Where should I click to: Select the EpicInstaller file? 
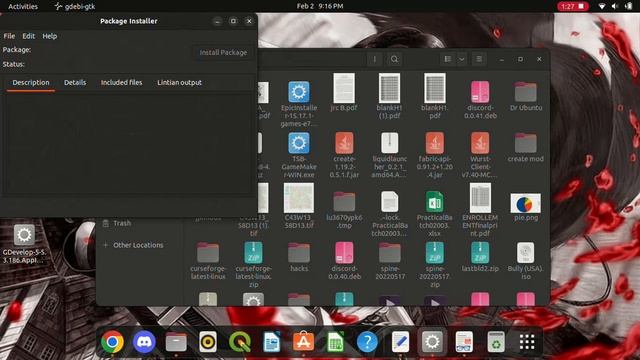299,104
